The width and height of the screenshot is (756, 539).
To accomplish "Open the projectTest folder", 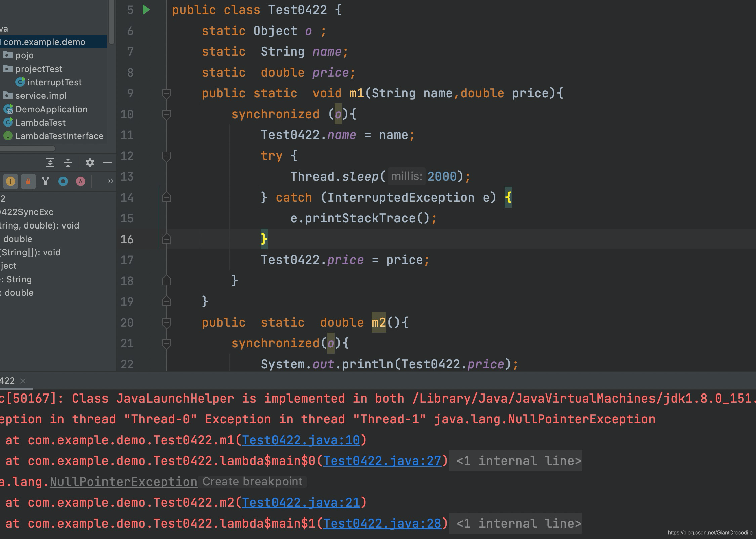I will [39, 69].
